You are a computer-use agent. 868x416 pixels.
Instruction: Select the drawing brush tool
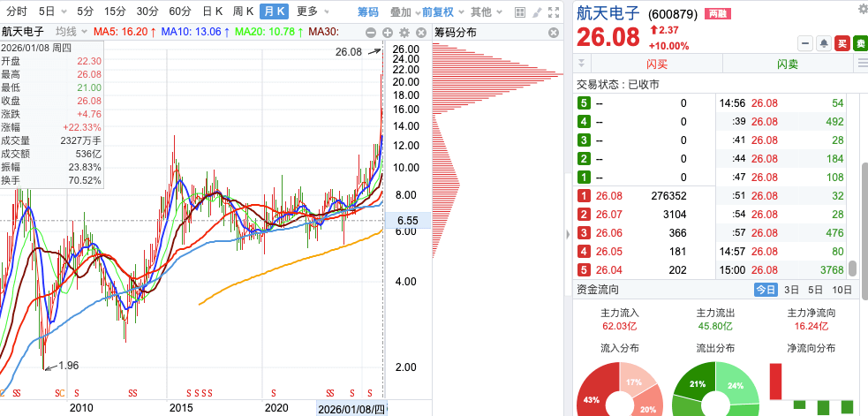click(x=536, y=11)
